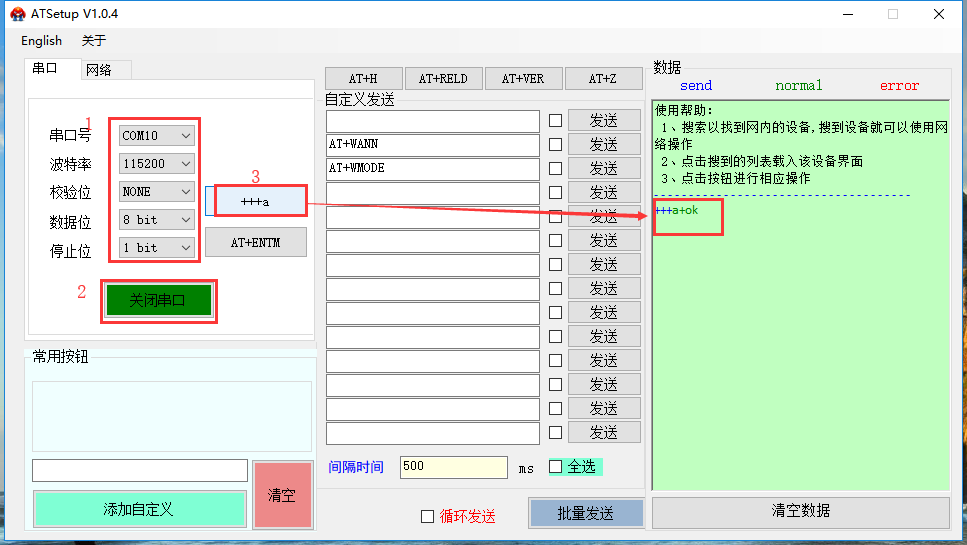This screenshot has height=545, width=967.
Task: Click 发送 button for AT+WMODE row
Action: pyautogui.click(x=603, y=168)
